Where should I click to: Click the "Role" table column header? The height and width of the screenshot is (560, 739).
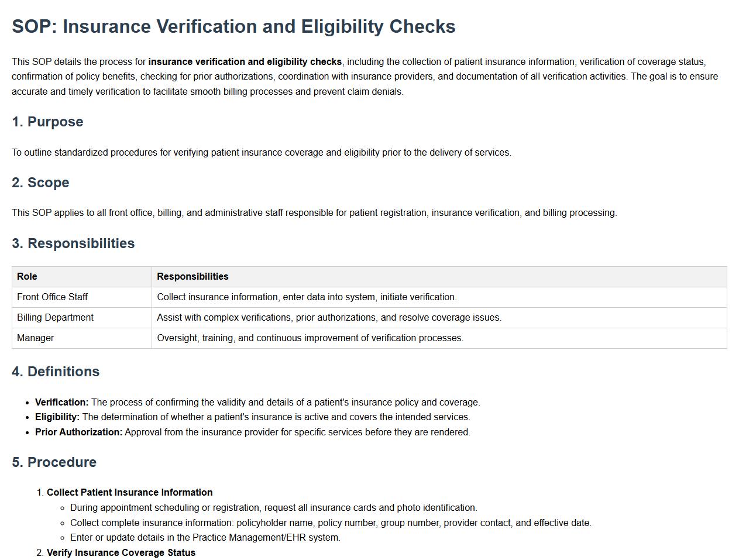[27, 277]
